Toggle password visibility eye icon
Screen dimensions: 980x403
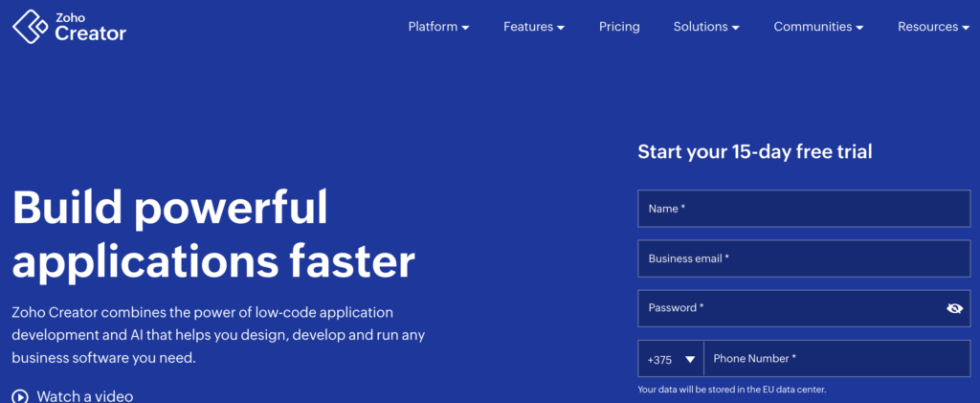pos(954,308)
